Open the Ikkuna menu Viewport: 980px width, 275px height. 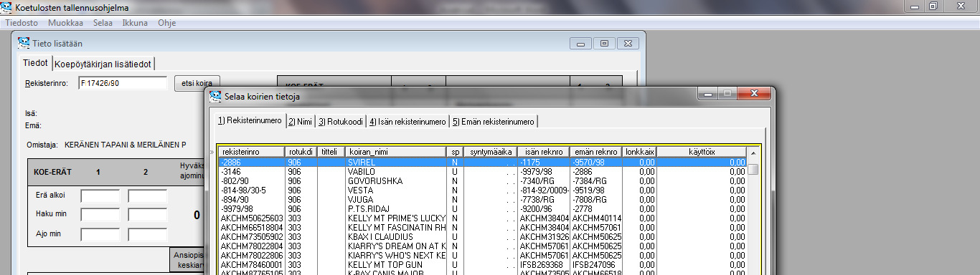135,23
